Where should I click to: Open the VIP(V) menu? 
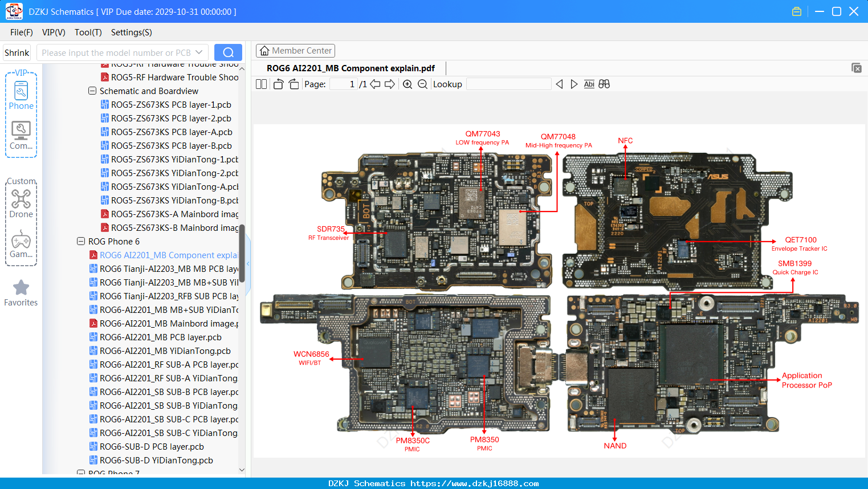pyautogui.click(x=54, y=32)
